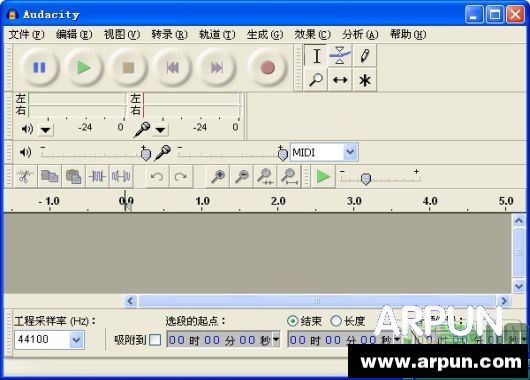Select the Zoom magnifier tool
The height and width of the screenshot is (380, 530).
click(316, 80)
